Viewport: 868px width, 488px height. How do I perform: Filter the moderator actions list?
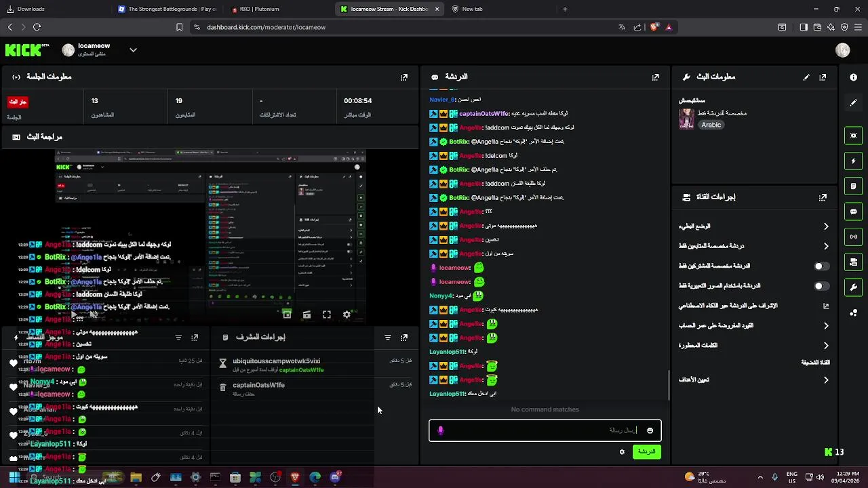click(388, 337)
